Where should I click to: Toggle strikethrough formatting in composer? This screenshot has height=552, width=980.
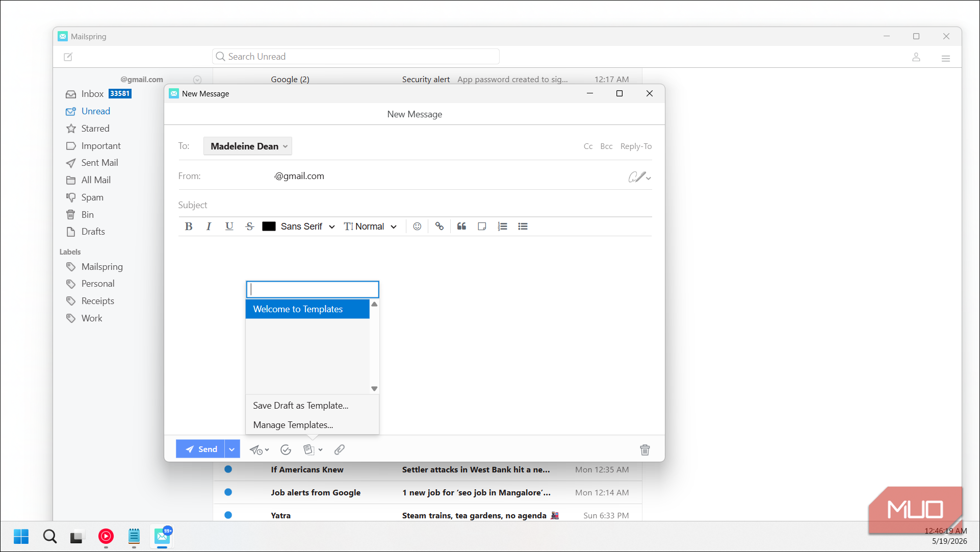(x=249, y=227)
